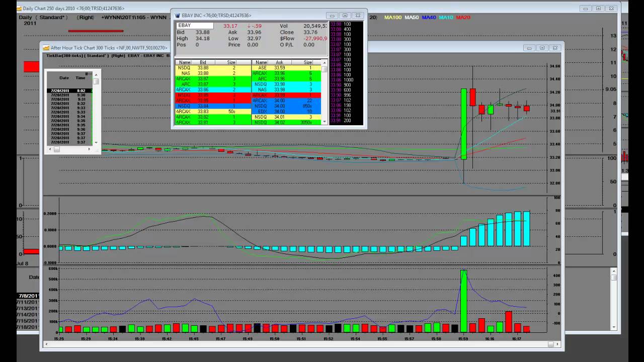Screen dimensions: 644x362
Task: Maximize the Daily Chart window
Action: coord(598,8)
